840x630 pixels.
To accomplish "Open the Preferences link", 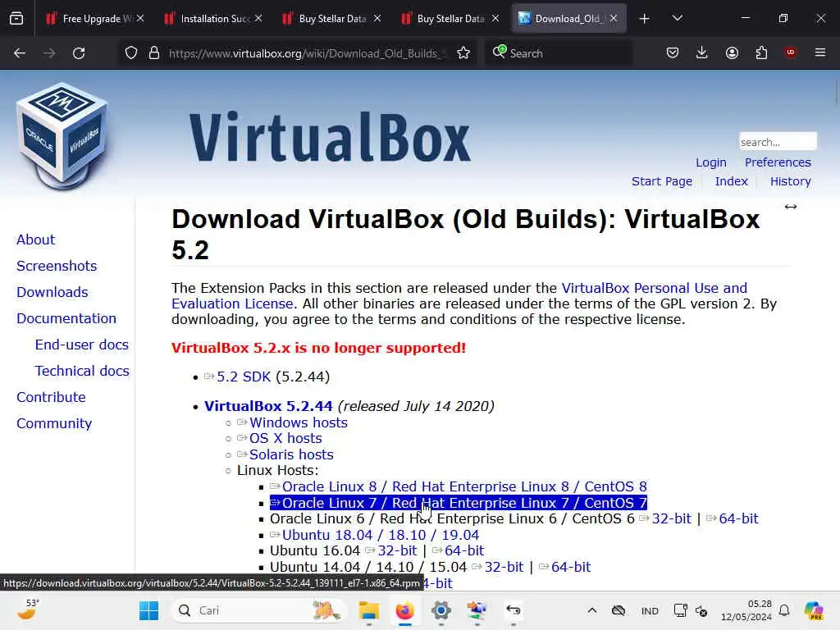I will tap(778, 162).
